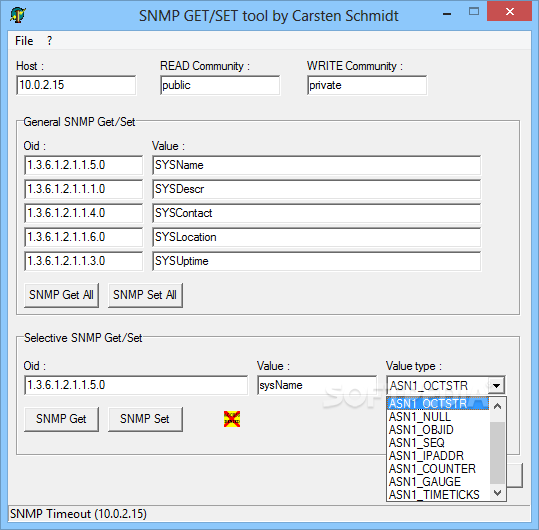Click the SNMP Get All button
Viewport: 539px width, 530px height.
coord(61,295)
